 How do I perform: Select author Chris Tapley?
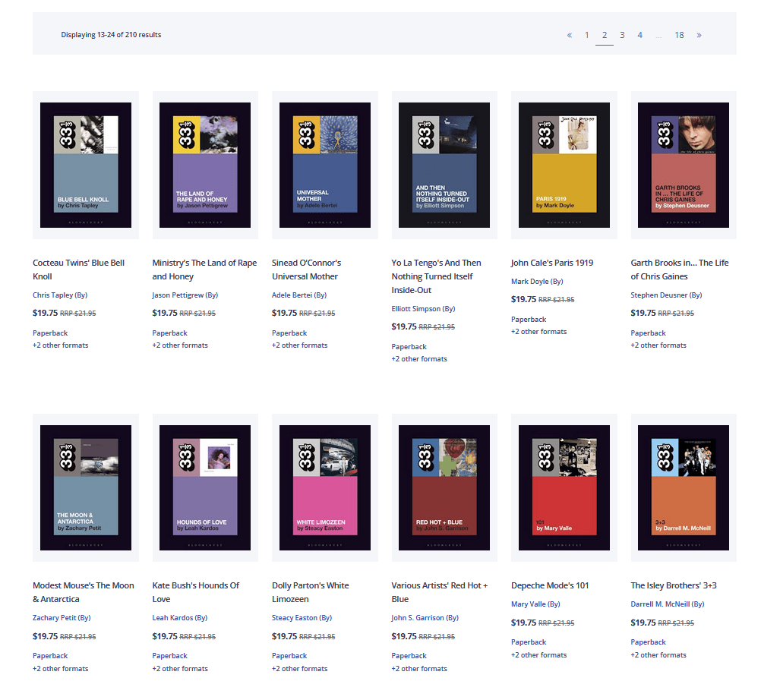point(59,295)
